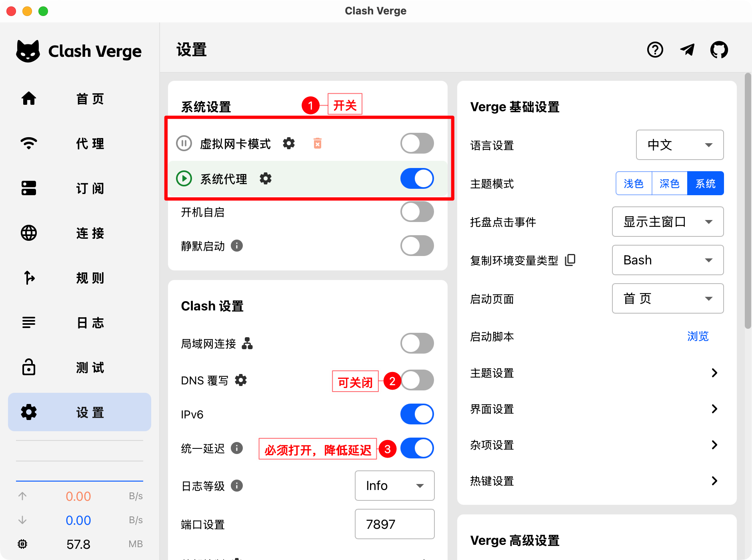Open the startup page dropdown
The width and height of the screenshot is (752, 560).
(668, 298)
